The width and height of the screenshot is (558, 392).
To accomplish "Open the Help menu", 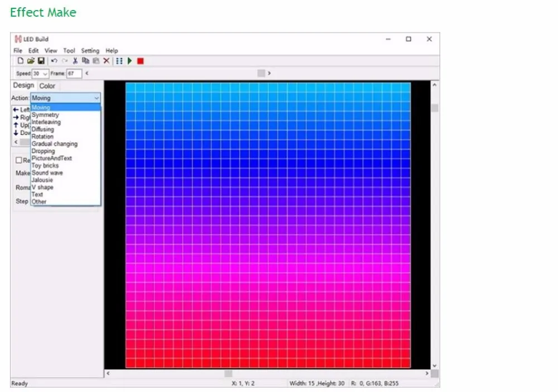I will [x=112, y=51].
